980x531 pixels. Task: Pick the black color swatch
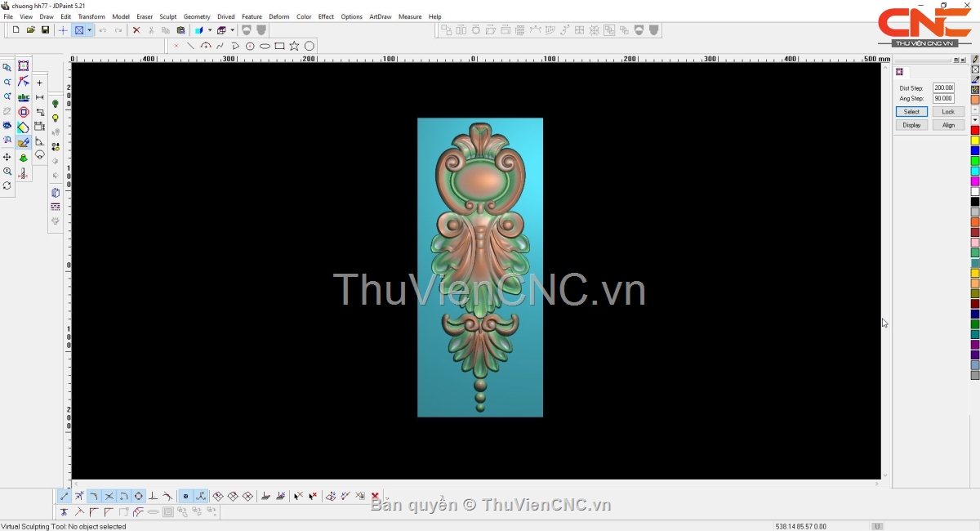coord(975,202)
